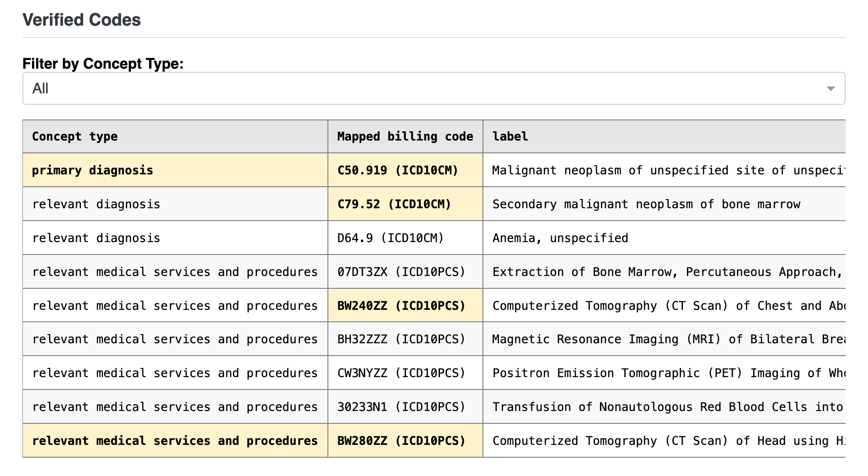Click the Verified Codes heading

82,19
